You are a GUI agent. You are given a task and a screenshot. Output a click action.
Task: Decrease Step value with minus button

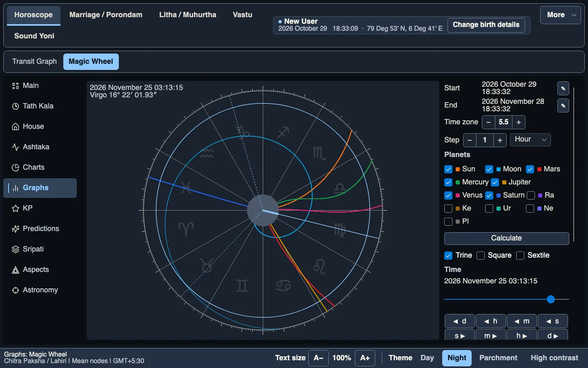470,140
